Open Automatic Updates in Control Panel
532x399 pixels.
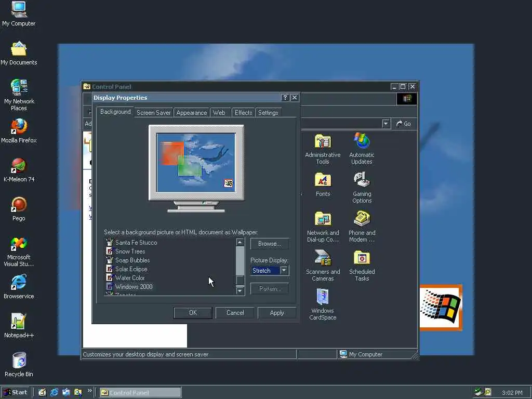tap(362, 149)
